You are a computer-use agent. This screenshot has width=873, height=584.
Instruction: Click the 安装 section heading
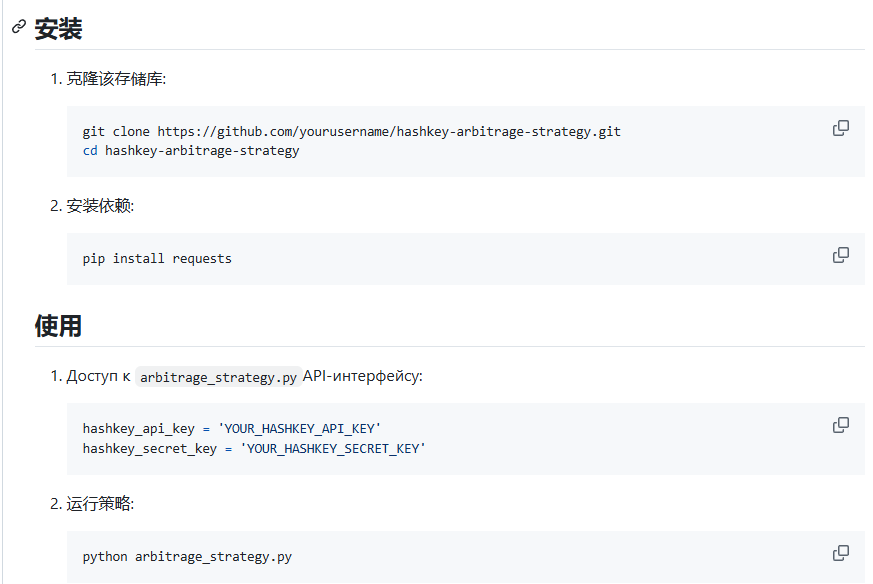tap(58, 29)
